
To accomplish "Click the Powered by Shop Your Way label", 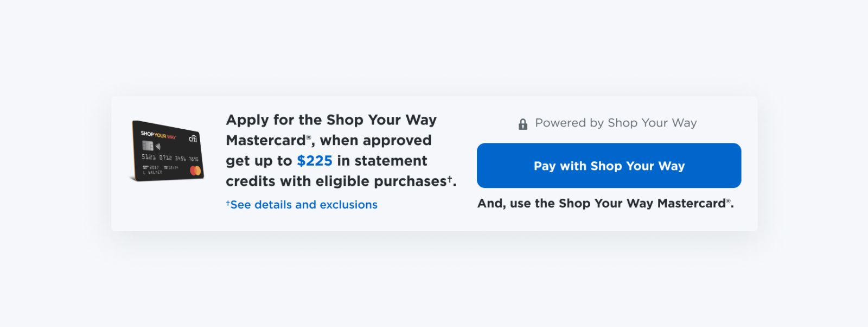I will point(616,123).
